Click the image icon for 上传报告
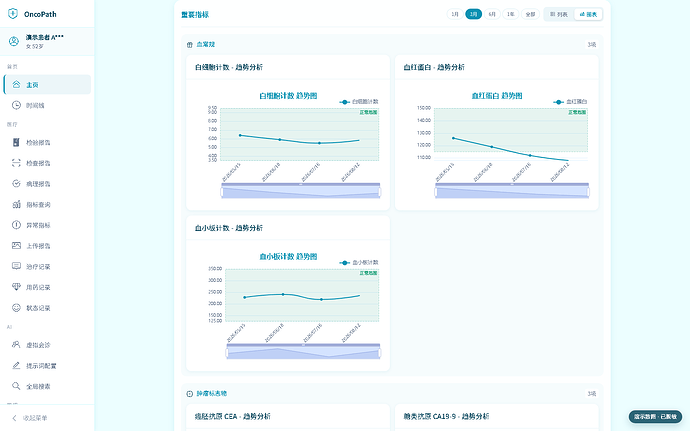The width and height of the screenshot is (690, 431). coord(16,246)
